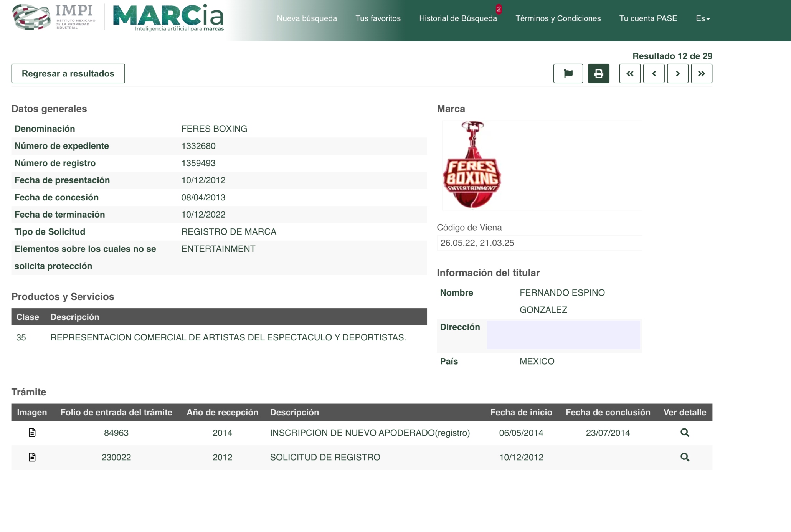Click the print icon button

[598, 73]
